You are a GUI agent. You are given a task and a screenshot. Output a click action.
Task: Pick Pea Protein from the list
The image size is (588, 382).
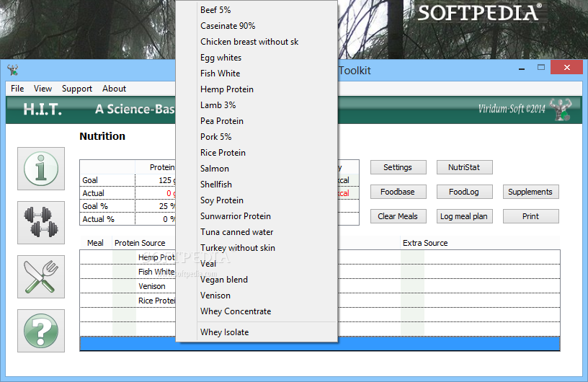click(x=257, y=121)
